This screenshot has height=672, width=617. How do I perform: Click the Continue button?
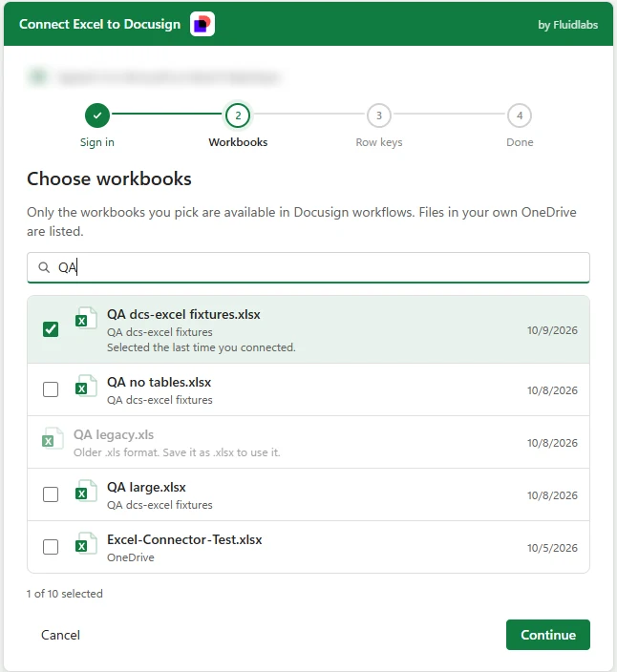pyautogui.click(x=548, y=635)
